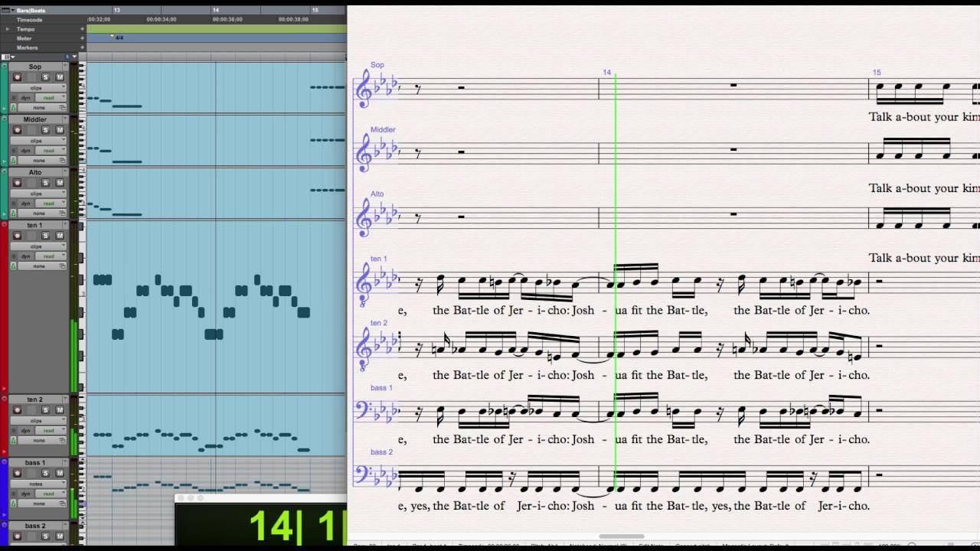This screenshot has height=551, width=980.
Task: Select the Markers ruler label
Action: [28, 47]
